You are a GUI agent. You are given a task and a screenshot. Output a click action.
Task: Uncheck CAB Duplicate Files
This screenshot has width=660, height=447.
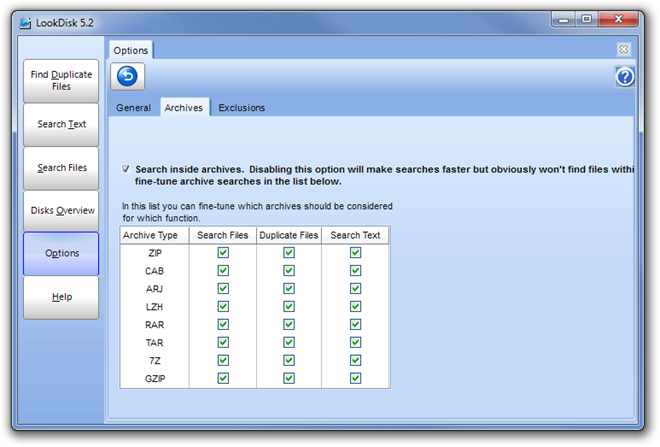point(289,271)
